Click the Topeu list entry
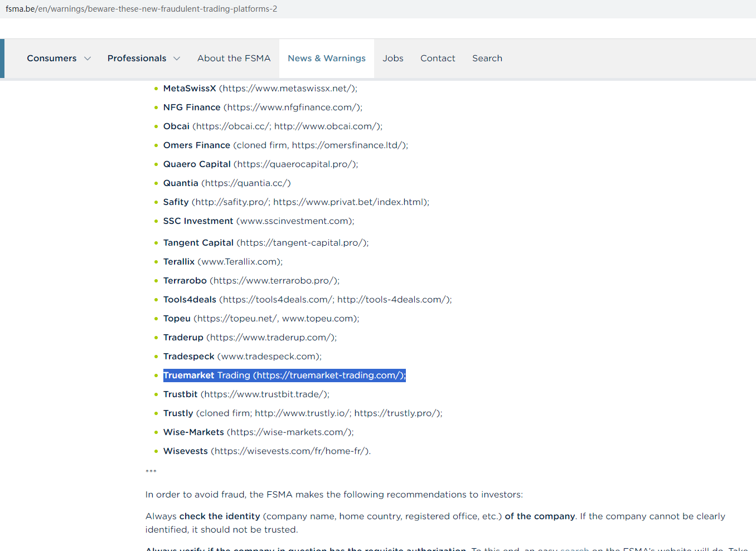 pos(261,319)
